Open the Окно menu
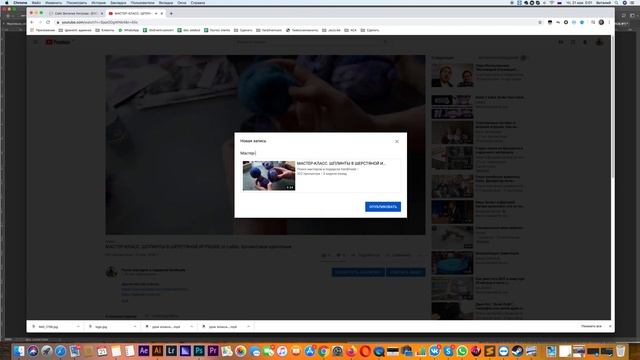This screenshot has height=360, width=640. pyautogui.click(x=182, y=2)
